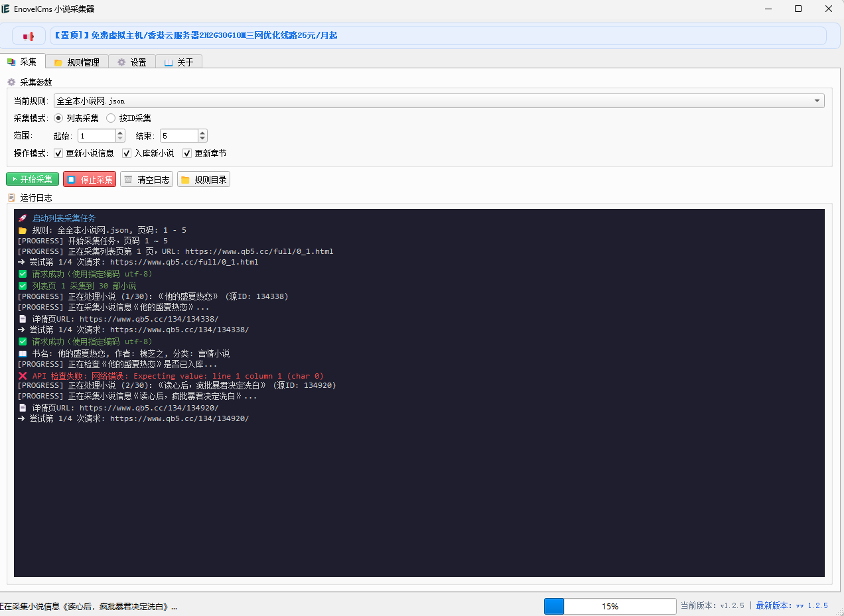
Task: Click the log line 规则: 全全本小说网.json
Action: [102, 230]
